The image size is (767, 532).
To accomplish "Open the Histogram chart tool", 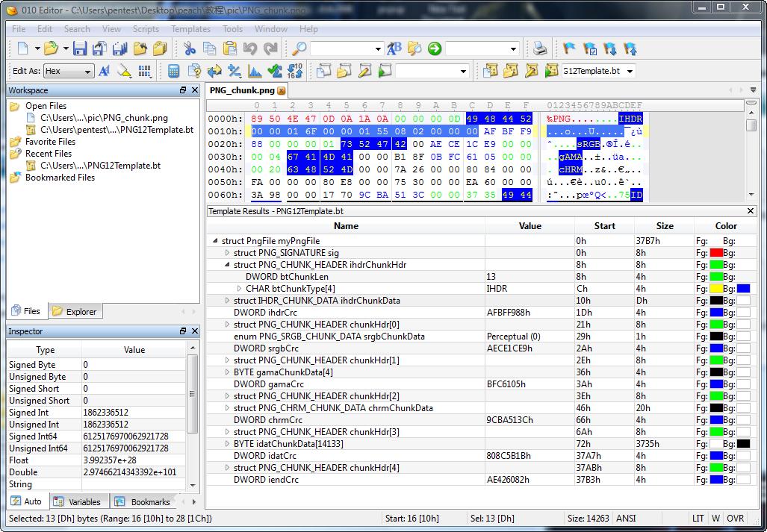I will click(x=255, y=72).
